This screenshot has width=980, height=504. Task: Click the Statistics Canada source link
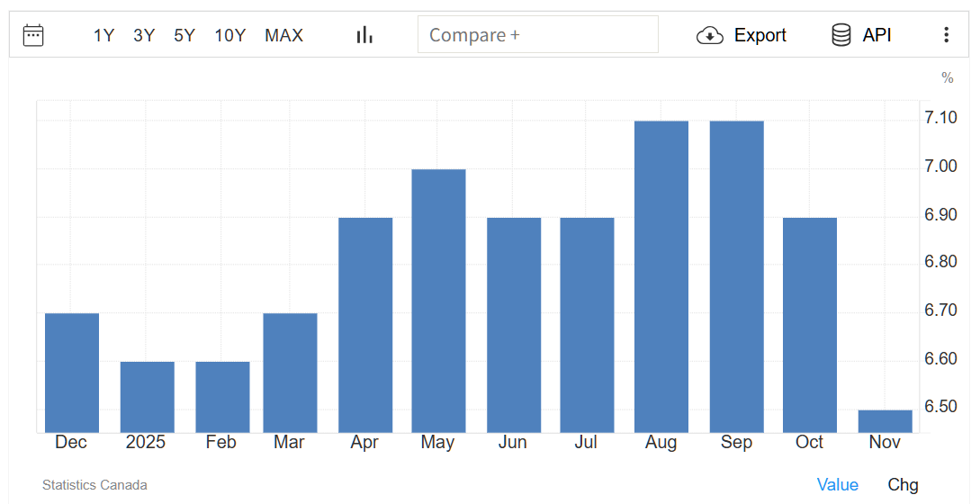[94, 485]
